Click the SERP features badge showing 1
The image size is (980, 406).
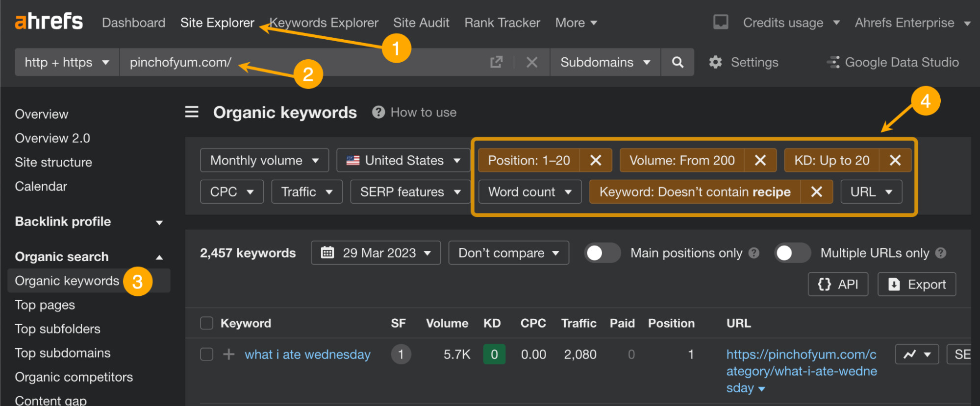pos(401,354)
